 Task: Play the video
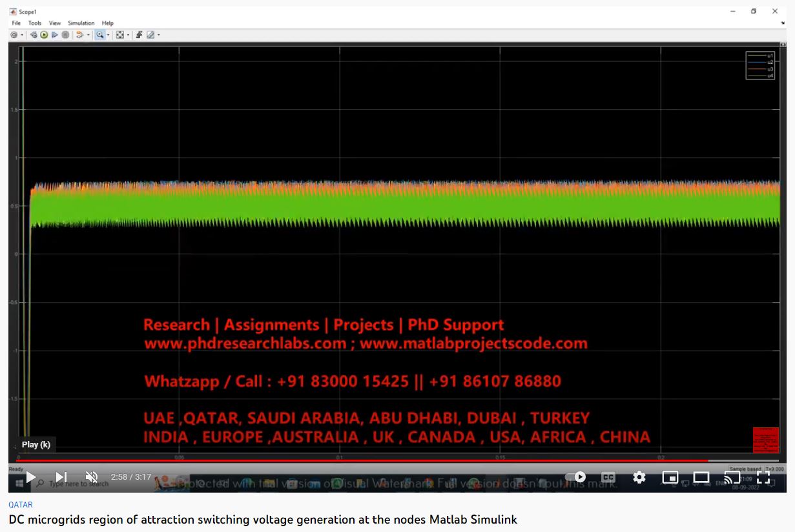point(30,477)
